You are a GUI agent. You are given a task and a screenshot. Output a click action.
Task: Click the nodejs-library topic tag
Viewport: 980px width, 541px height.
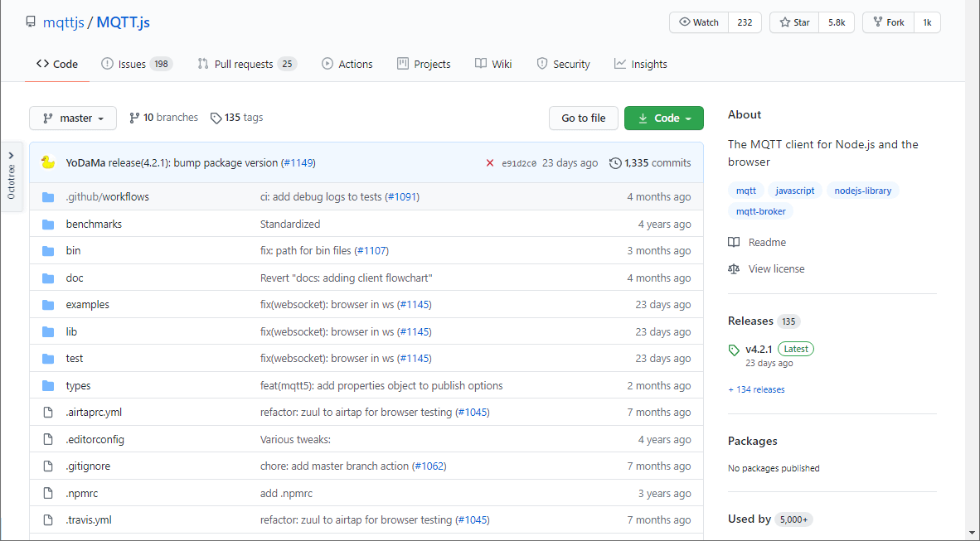pos(863,191)
